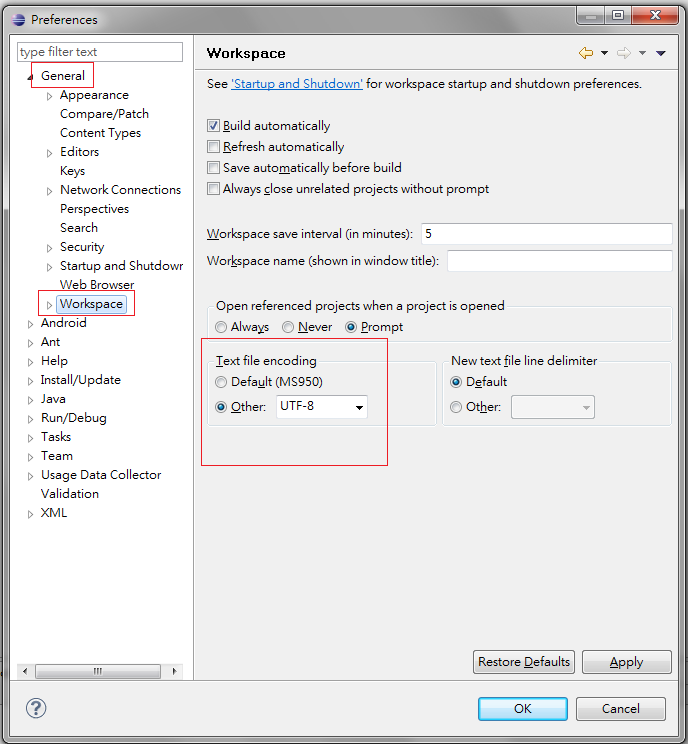The width and height of the screenshot is (688, 744).
Task: Enable Save automatically before build
Action: pyautogui.click(x=213, y=168)
